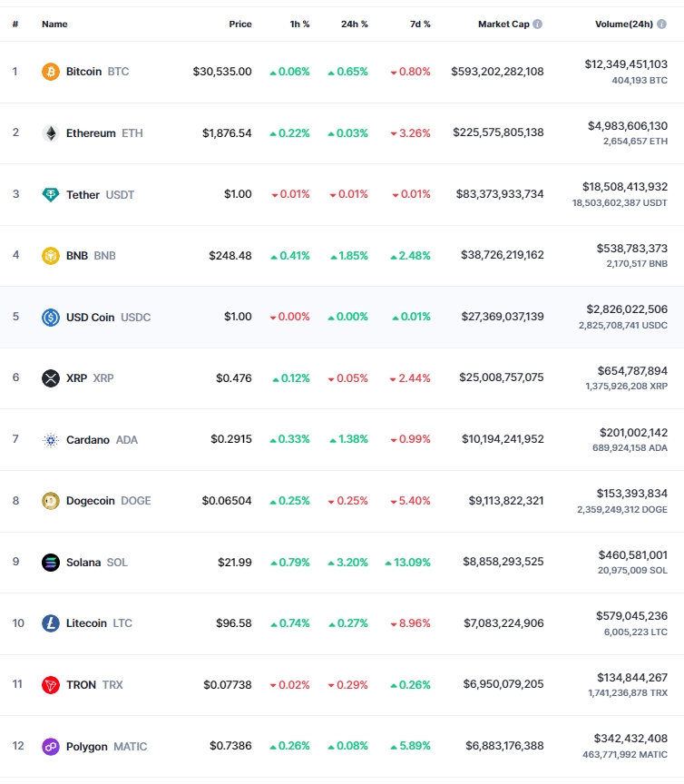This screenshot has width=684, height=784.
Task: Click the Polygon purple logo icon
Action: 51,747
